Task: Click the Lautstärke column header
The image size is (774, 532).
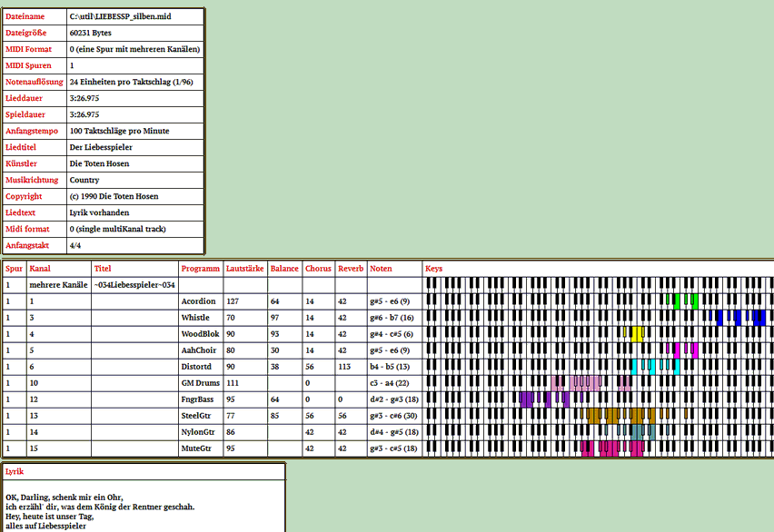Action: point(244,269)
